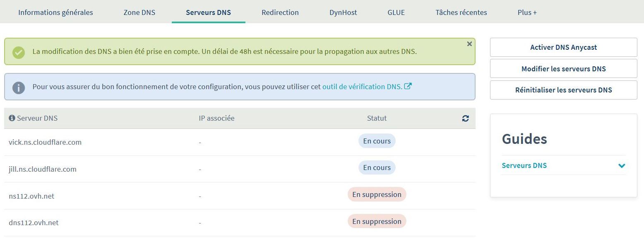The height and width of the screenshot is (238, 644).
Task: Open the GLUE tab
Action: pyautogui.click(x=396, y=12)
